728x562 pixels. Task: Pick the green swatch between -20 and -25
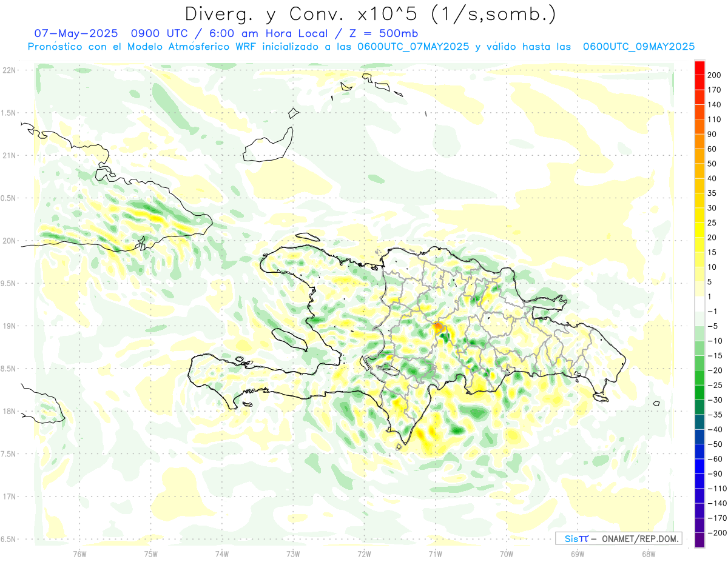[x=699, y=378]
